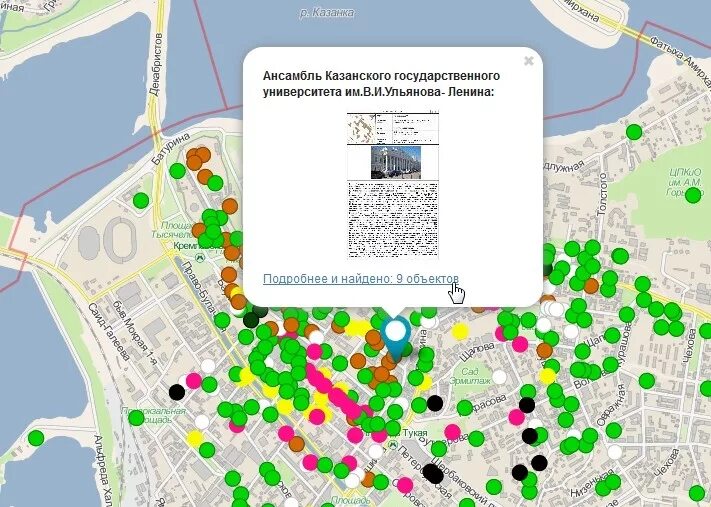Screen dimensions: 711x507
Task: Select green marker on the lower-left shoreline spit
Action: click(x=36, y=438)
